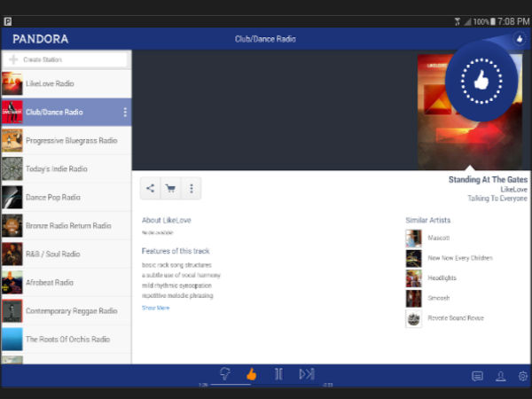
Task: Skip to the next track
Action: click(306, 374)
